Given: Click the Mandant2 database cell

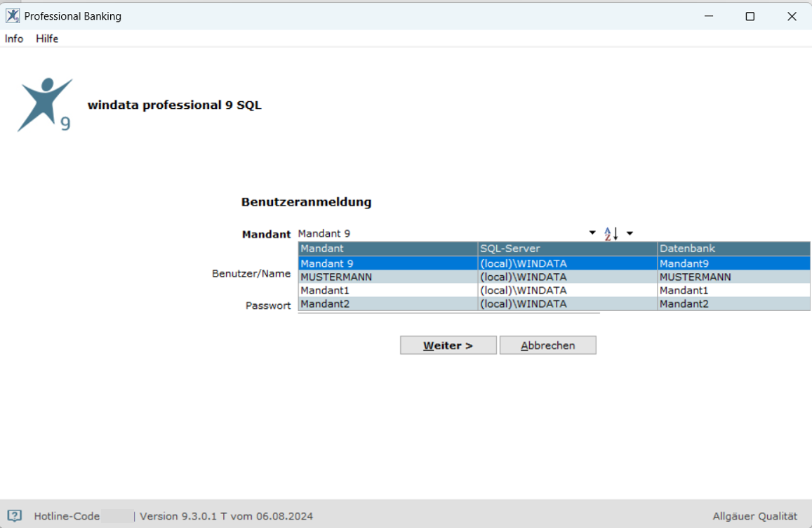Looking at the screenshot, I should (x=734, y=303).
